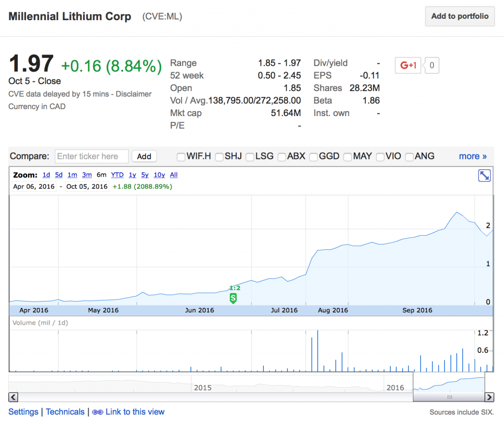The image size is (504, 424).
Task: Click the Google +1 button
Action: click(x=408, y=65)
